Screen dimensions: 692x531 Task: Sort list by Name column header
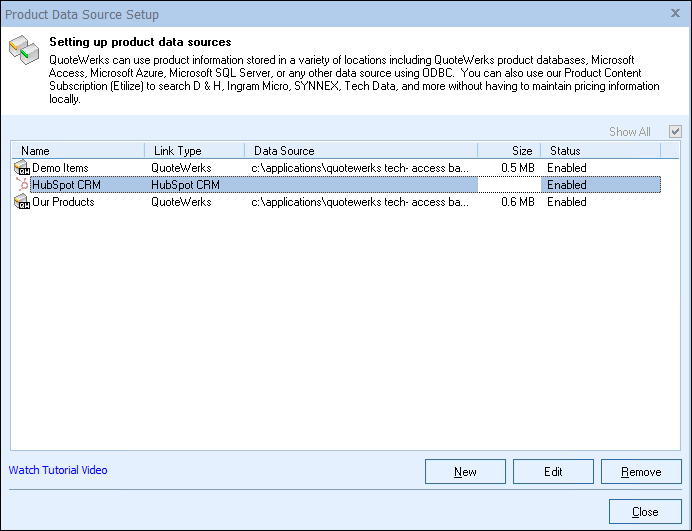(x=78, y=151)
